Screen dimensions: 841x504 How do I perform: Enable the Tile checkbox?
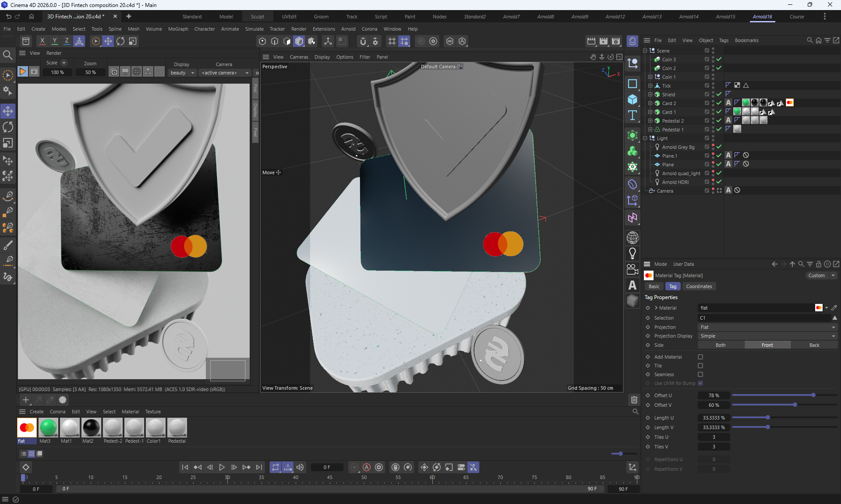700,366
